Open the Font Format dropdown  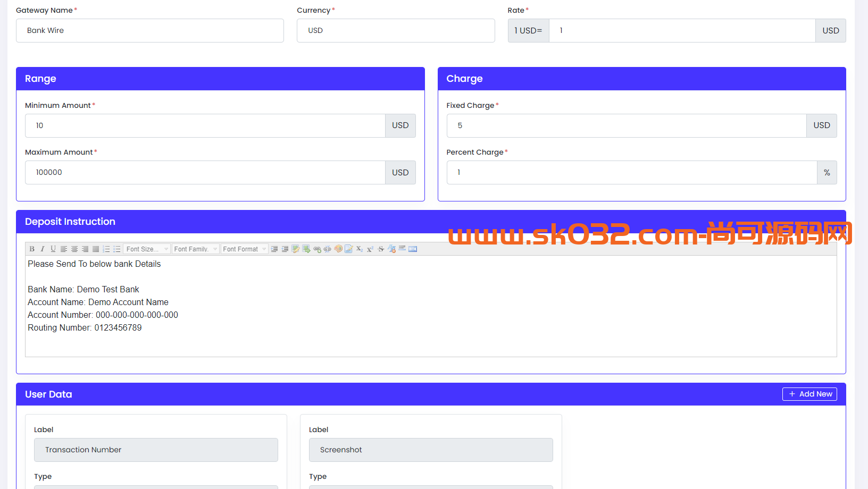(244, 249)
